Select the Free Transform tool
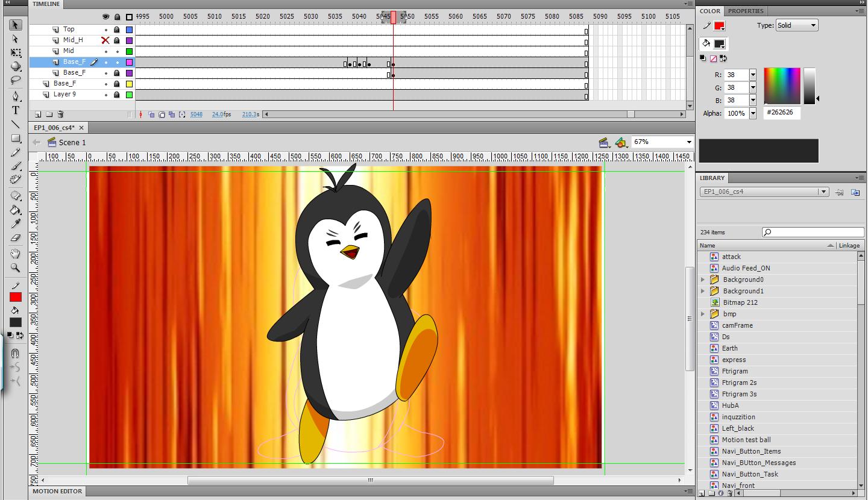The height and width of the screenshot is (500, 868). pos(16,53)
